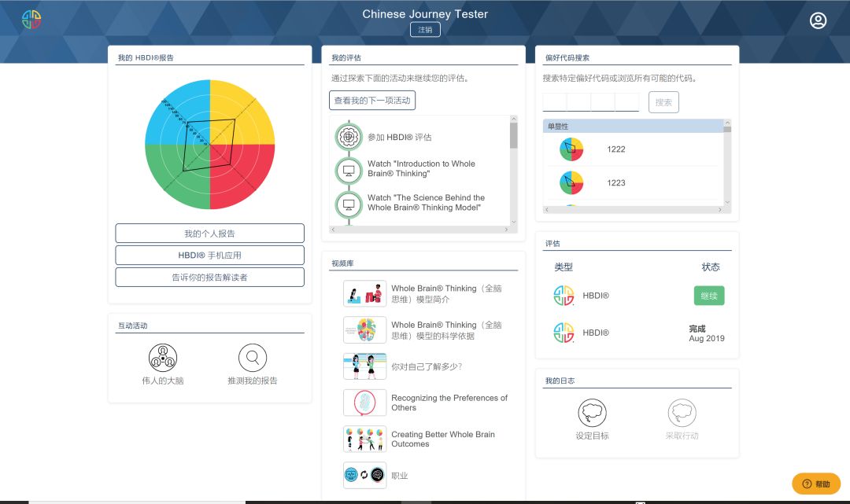Click HBDI icon in the 完成 Aug 2019 row
850x504 pixels.
click(x=564, y=333)
